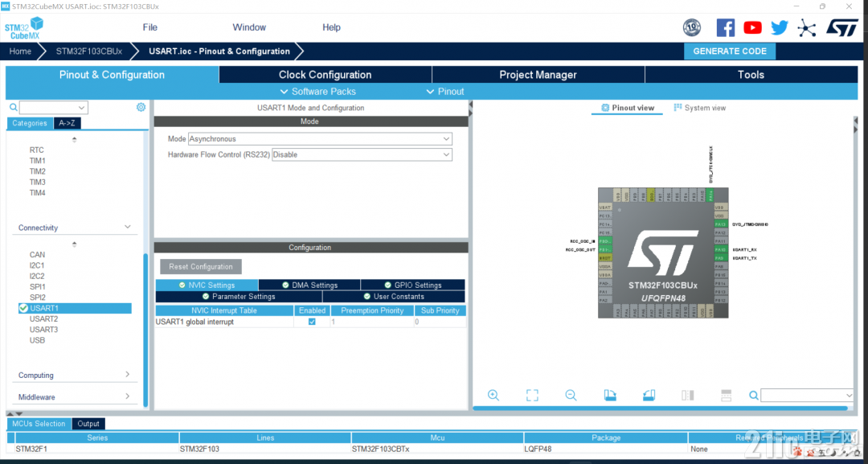
Task: Click the 10-year anniversary badge icon
Action: tap(692, 27)
